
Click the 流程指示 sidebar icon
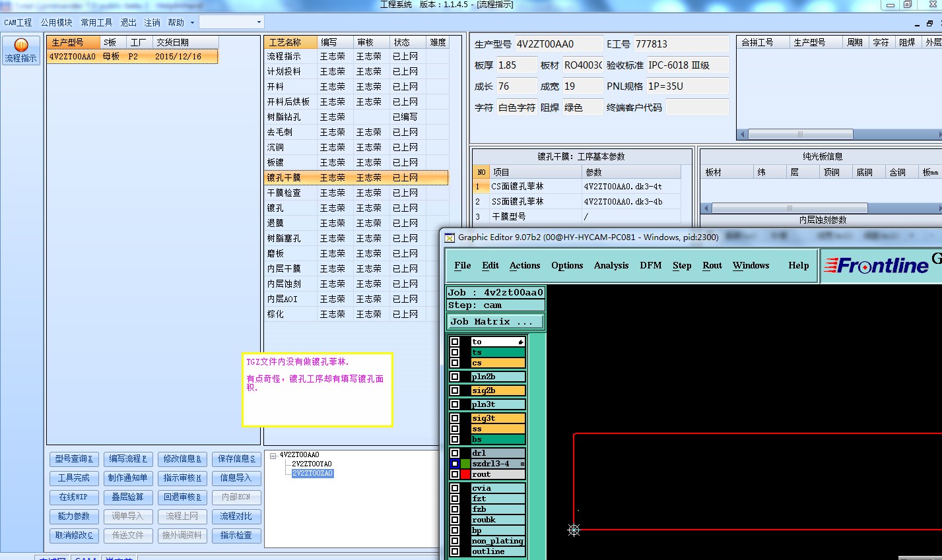[x=21, y=51]
